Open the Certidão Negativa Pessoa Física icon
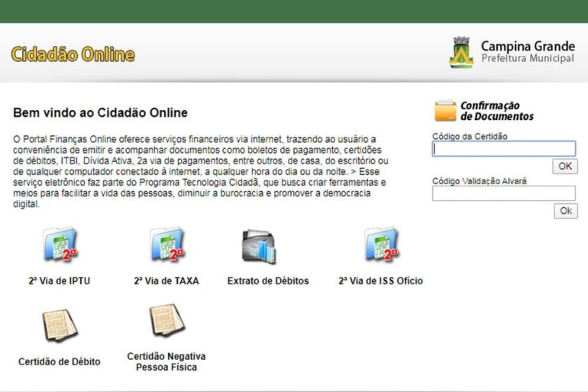This screenshot has width=588, height=392. [x=166, y=319]
